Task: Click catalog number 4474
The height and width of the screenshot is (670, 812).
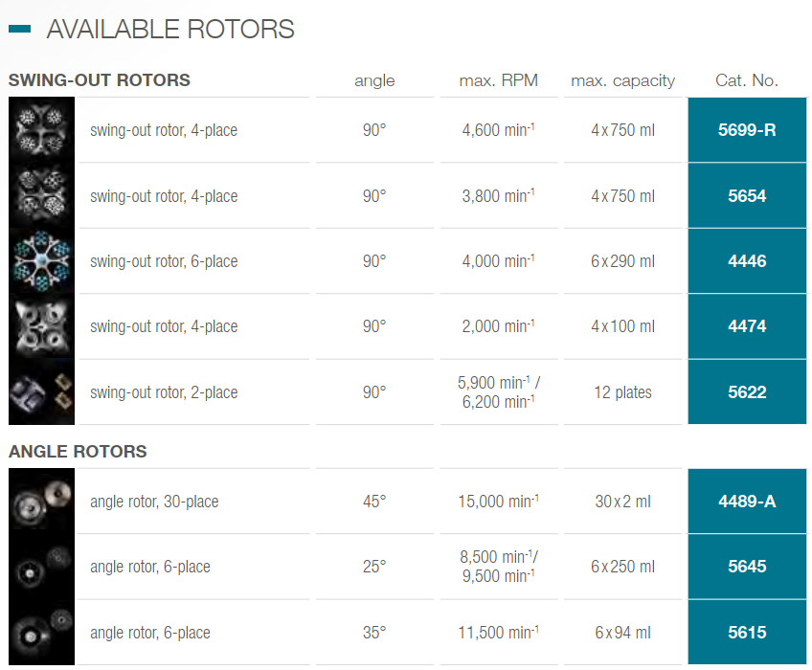Action: tap(747, 326)
